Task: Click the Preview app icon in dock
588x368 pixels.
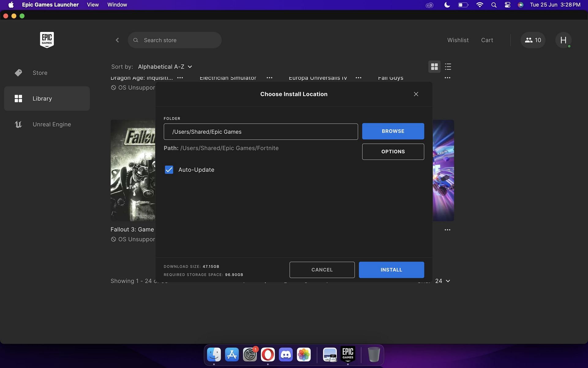Action: coord(330,354)
